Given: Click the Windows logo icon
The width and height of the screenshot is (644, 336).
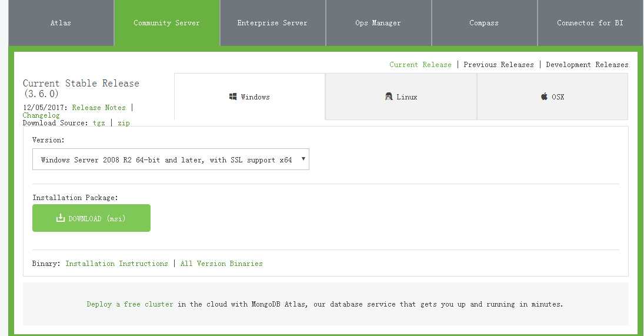Looking at the screenshot, I should (x=233, y=97).
